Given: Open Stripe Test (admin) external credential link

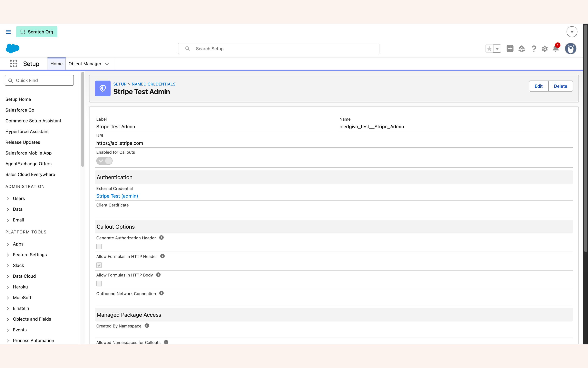Looking at the screenshot, I should coord(117,196).
